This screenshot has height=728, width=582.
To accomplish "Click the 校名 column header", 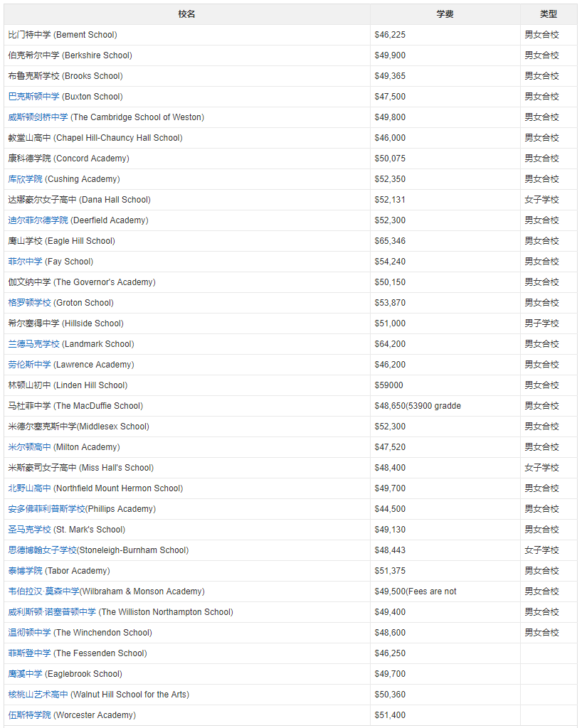I will (186, 14).
